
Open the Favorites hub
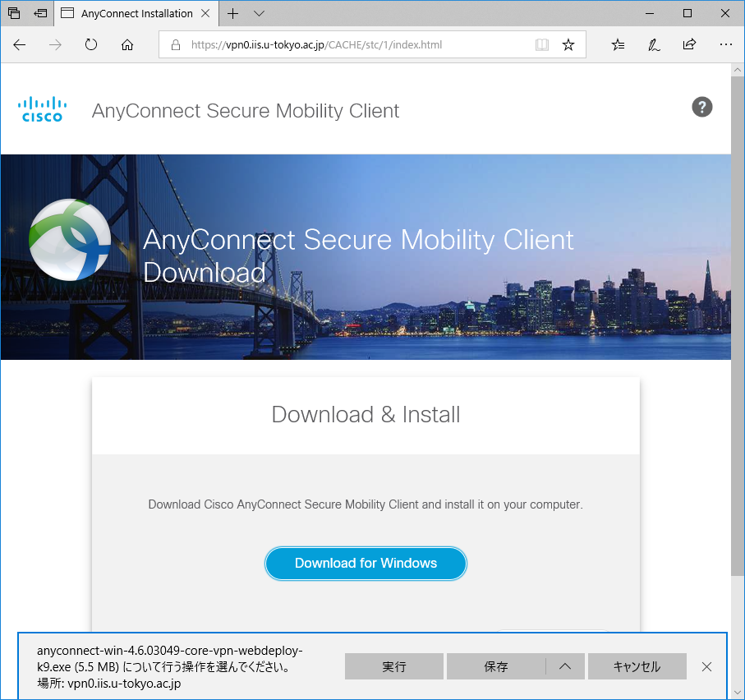point(619,44)
